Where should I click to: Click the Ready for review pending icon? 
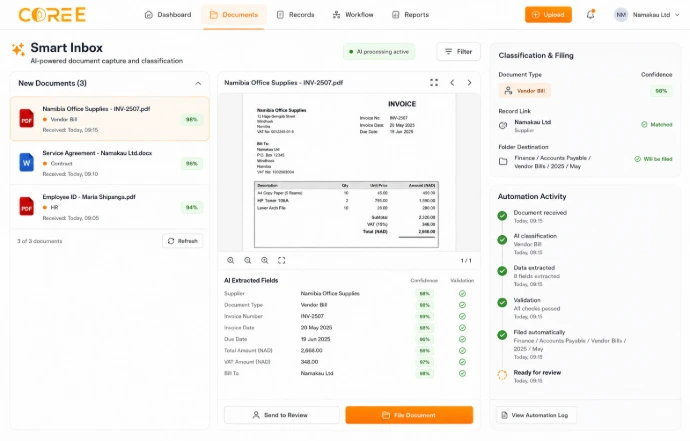coord(502,375)
